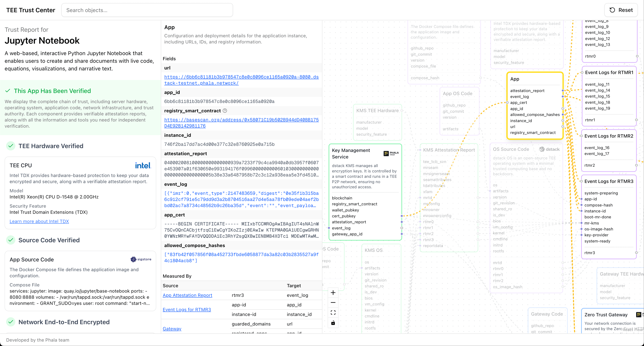Click the Intel logo in TEE CPU card

(143, 165)
